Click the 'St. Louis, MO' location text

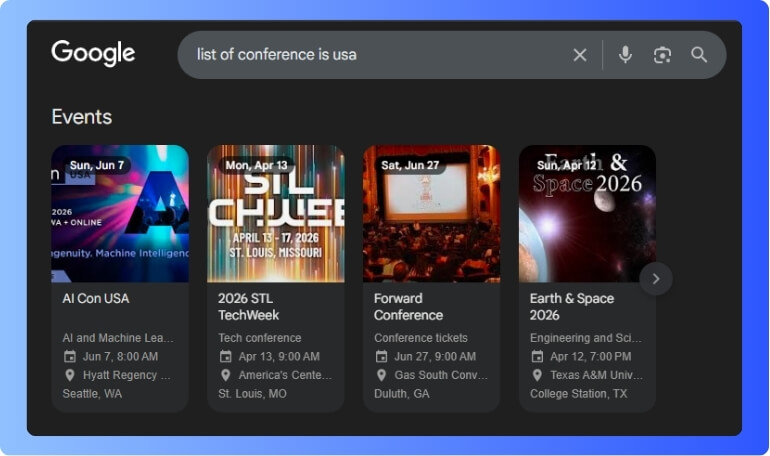click(252, 394)
